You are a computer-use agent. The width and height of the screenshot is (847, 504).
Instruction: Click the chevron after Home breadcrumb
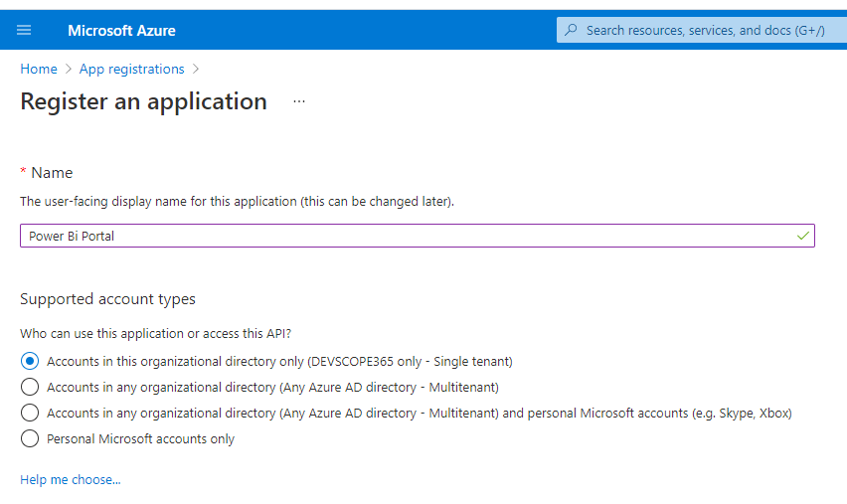click(x=69, y=69)
